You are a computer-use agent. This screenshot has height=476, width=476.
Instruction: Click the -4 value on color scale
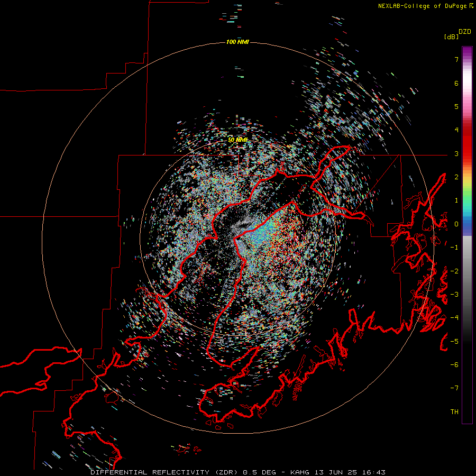[x=454, y=318]
